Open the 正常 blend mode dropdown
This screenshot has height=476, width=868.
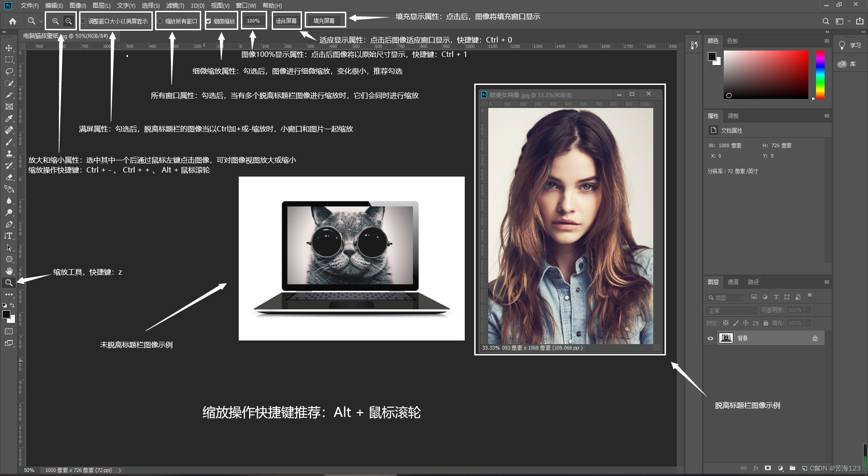731,310
